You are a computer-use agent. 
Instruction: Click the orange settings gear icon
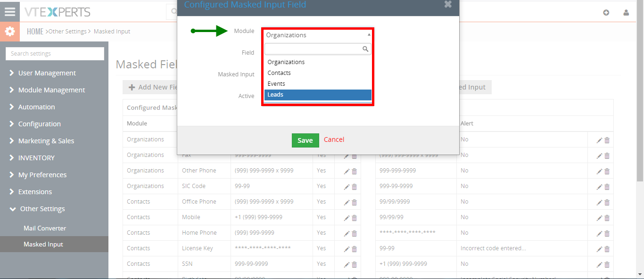(x=10, y=32)
